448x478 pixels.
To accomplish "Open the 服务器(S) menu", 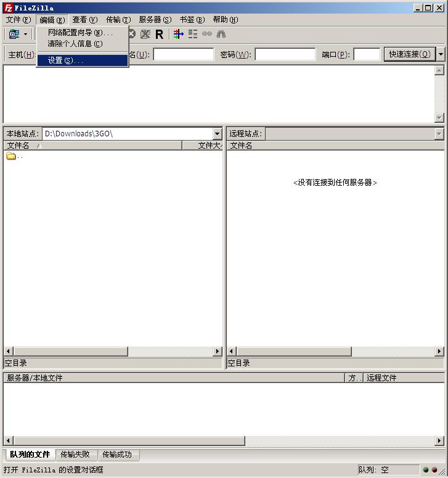I will point(155,20).
